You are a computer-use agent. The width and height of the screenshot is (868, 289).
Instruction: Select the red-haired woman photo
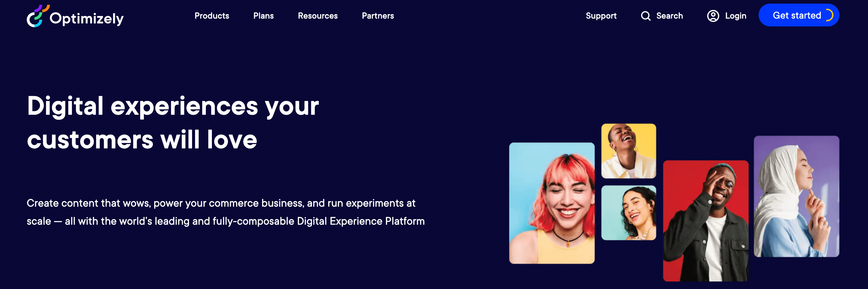552,203
